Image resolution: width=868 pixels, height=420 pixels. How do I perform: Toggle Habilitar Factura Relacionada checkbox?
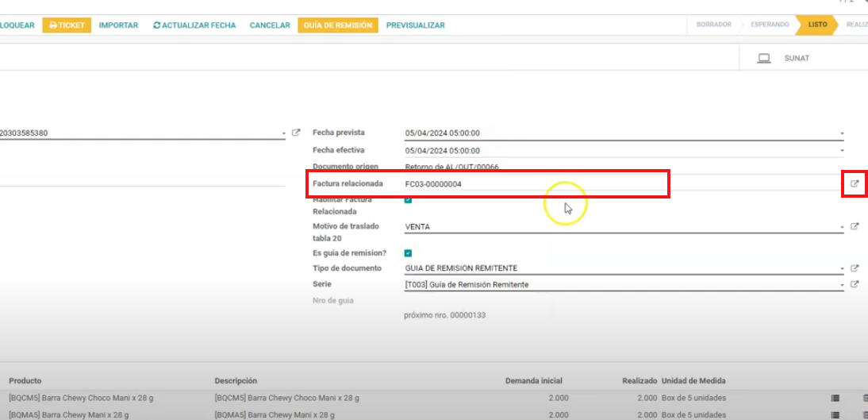408,200
